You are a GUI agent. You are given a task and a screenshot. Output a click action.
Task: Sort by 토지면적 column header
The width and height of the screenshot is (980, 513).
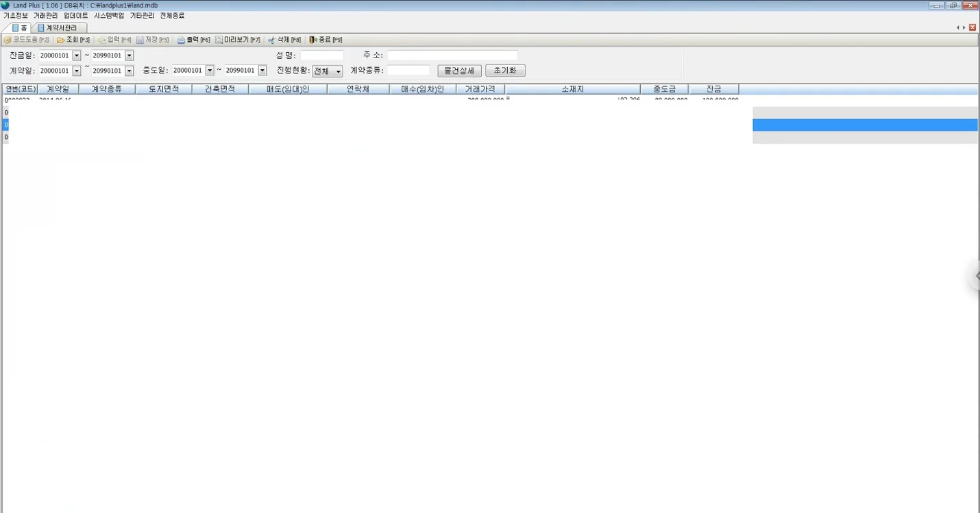(x=164, y=89)
